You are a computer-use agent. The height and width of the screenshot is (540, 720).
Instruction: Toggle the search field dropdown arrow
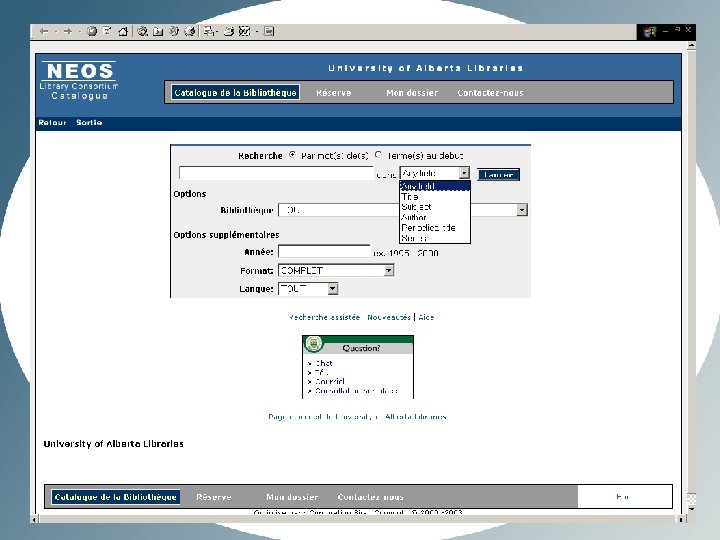464,173
